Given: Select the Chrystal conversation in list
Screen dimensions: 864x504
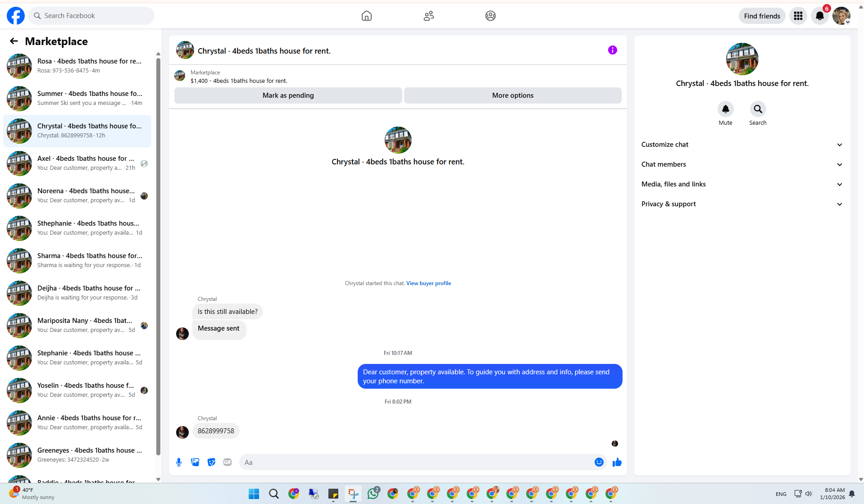Looking at the screenshot, I should (x=77, y=131).
